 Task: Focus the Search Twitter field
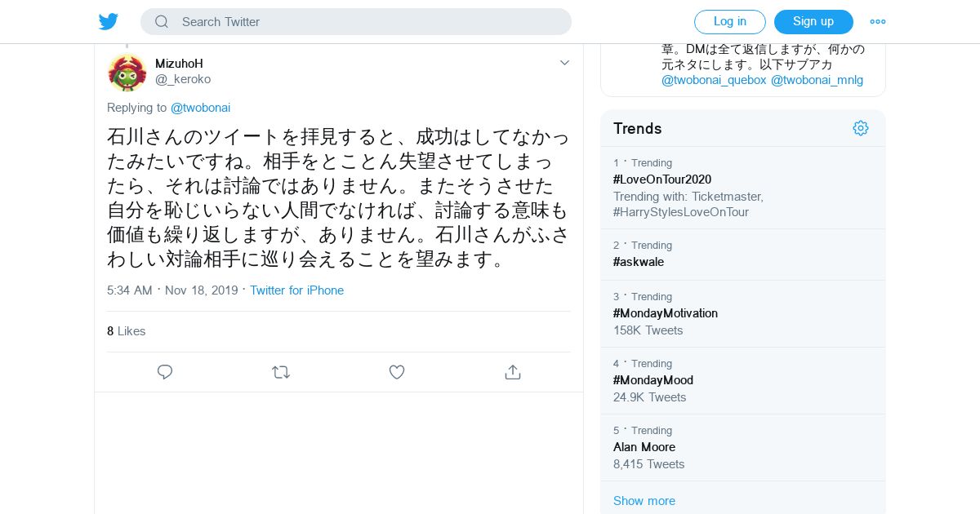tap(367, 22)
